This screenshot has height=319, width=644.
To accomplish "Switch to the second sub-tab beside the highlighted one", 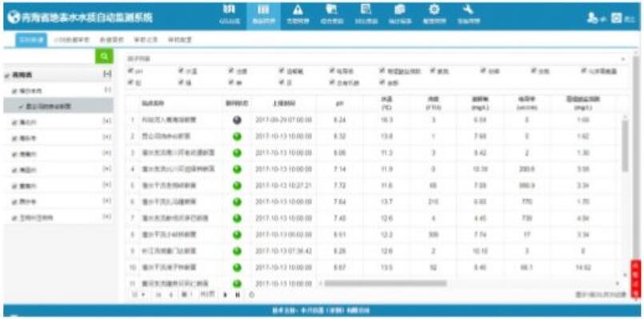I will pyautogui.click(x=71, y=40).
